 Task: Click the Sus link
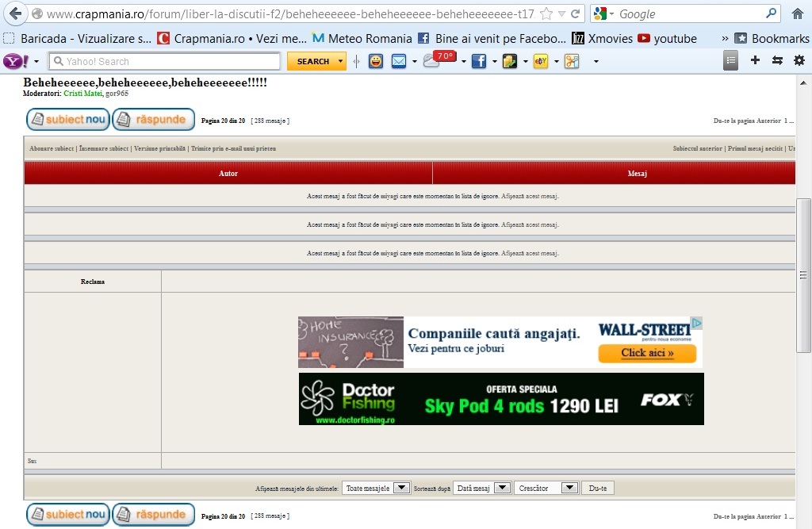[32, 461]
